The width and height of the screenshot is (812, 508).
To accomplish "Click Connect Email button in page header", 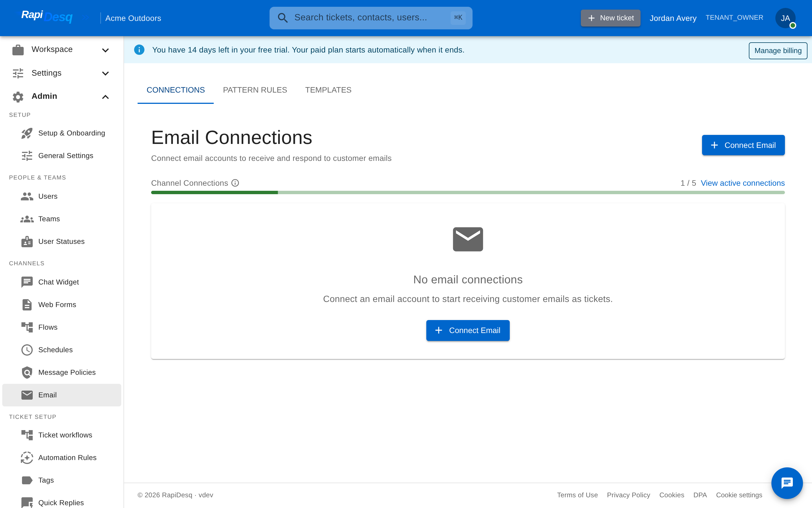I will tap(743, 145).
